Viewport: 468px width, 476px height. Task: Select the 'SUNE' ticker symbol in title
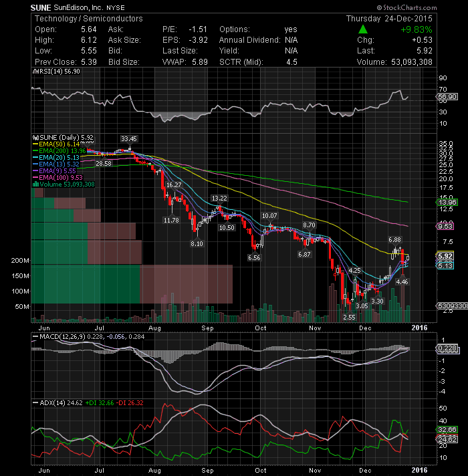tap(41, 7)
